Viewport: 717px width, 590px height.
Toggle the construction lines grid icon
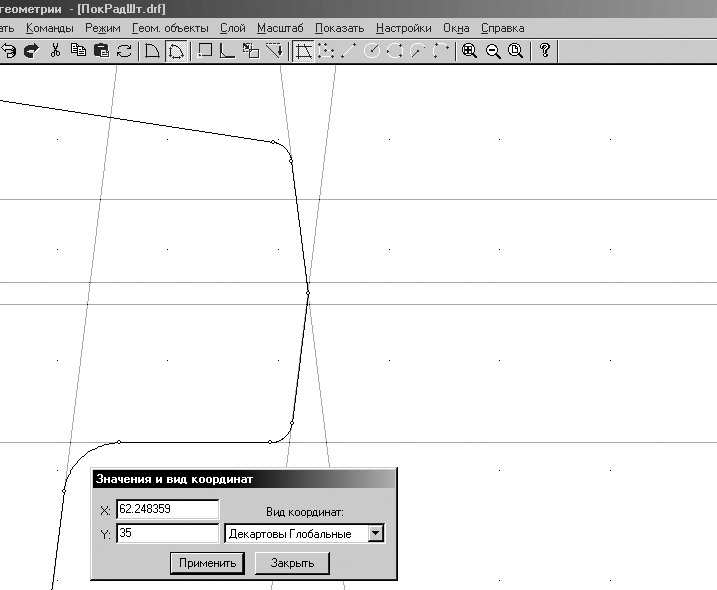point(304,51)
